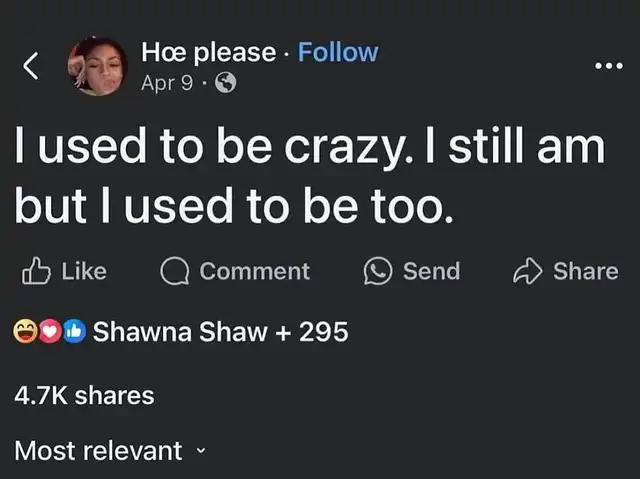Click the Haha laughing reaction emoji
The width and height of the screenshot is (640, 479).
(25, 332)
